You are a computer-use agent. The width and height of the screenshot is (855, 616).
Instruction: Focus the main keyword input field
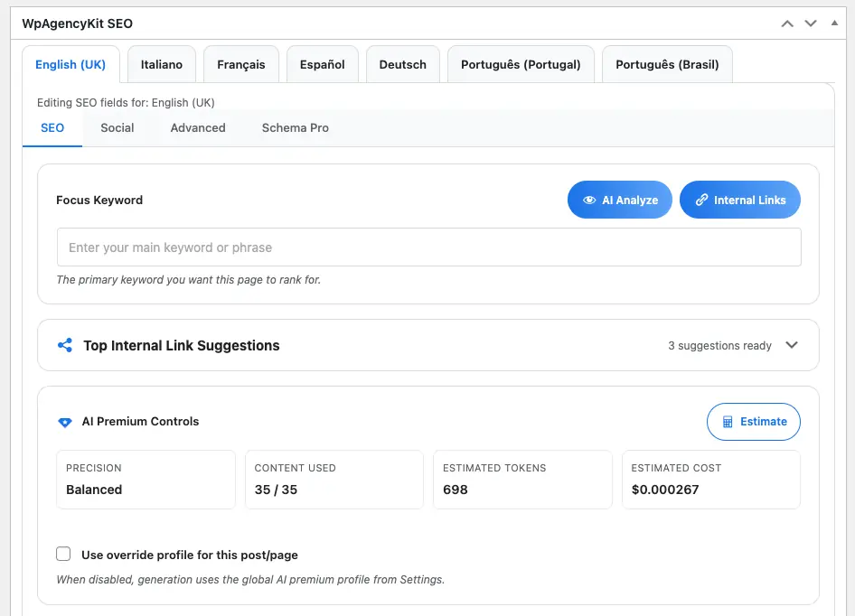click(x=429, y=247)
